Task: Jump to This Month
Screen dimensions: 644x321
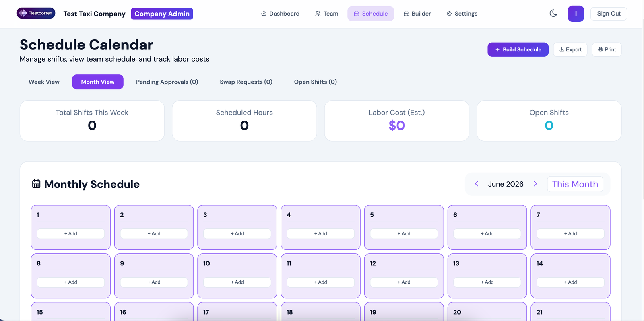Action: tap(575, 184)
